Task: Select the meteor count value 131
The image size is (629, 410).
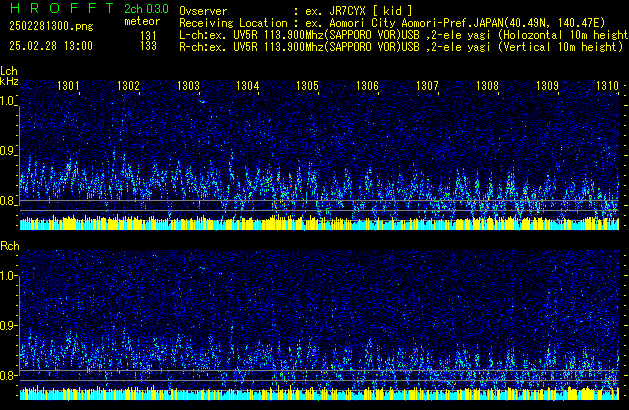Action: point(148,36)
